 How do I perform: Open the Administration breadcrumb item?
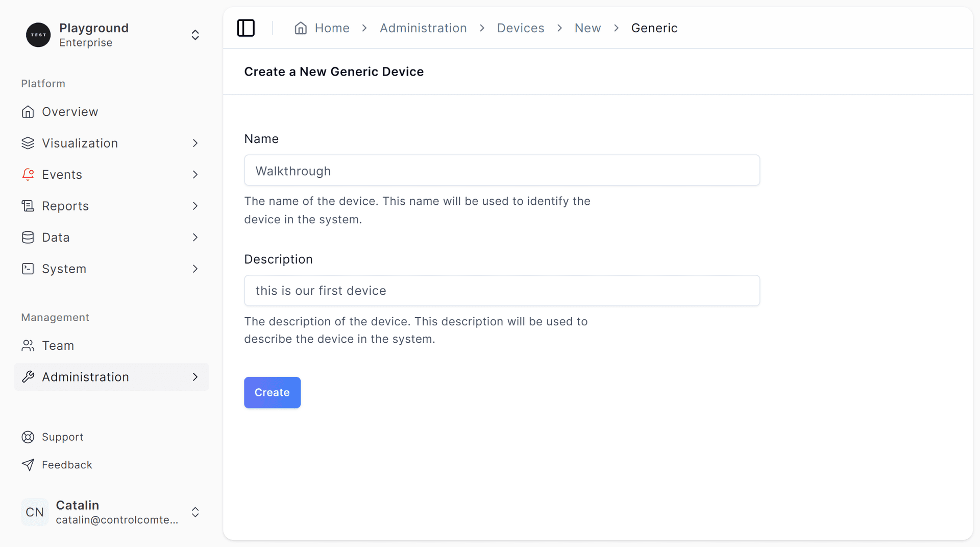point(423,28)
